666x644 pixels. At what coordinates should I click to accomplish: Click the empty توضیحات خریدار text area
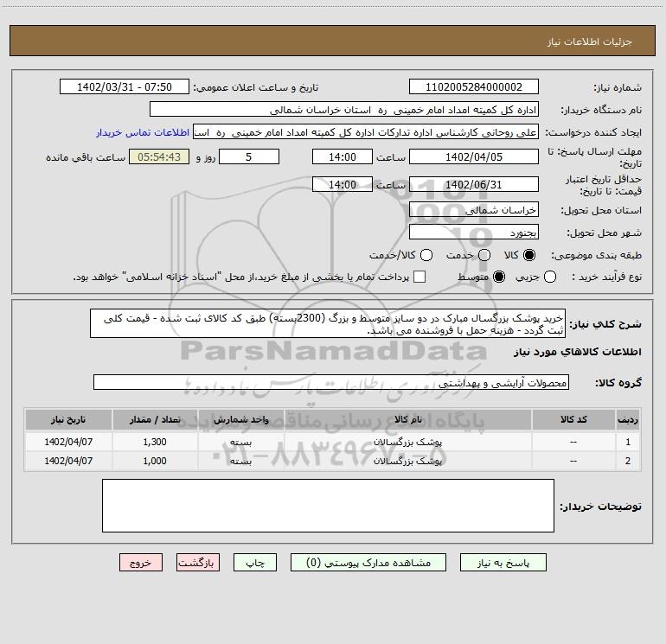tap(328, 505)
